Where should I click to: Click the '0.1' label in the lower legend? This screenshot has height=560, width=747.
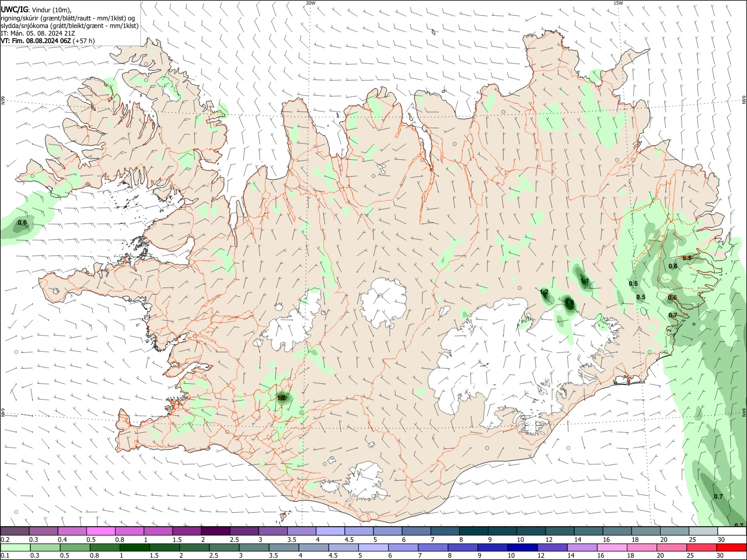click(x=4, y=556)
